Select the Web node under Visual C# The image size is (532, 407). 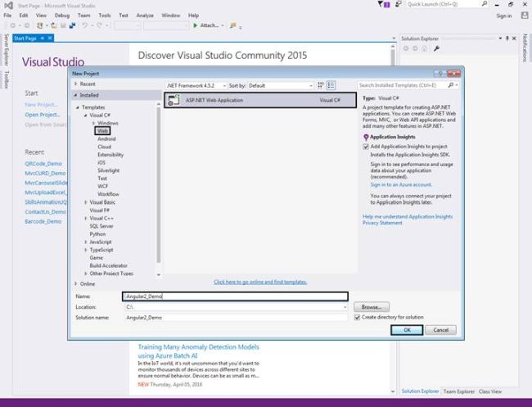[102, 131]
